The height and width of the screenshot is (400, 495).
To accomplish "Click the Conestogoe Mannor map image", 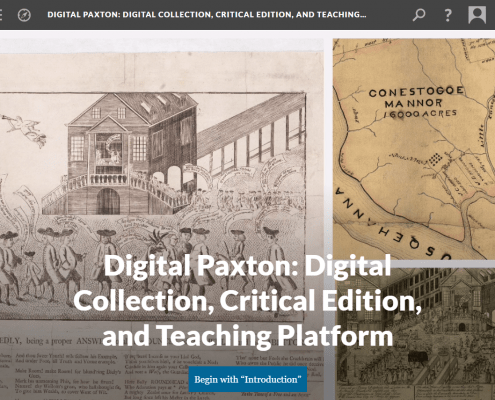I will tap(414, 149).
